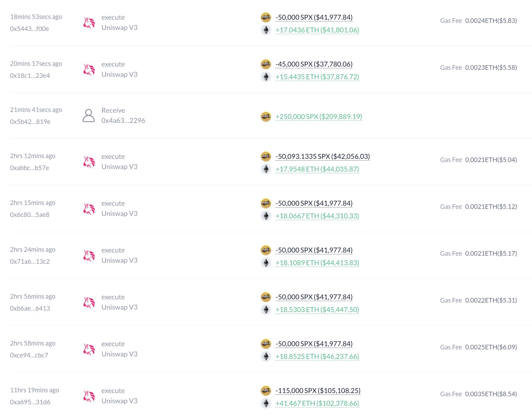This screenshot has height=417, width=532.
Task: Click the -50,093.1335 SPX underlined amount
Action: click(x=323, y=156)
